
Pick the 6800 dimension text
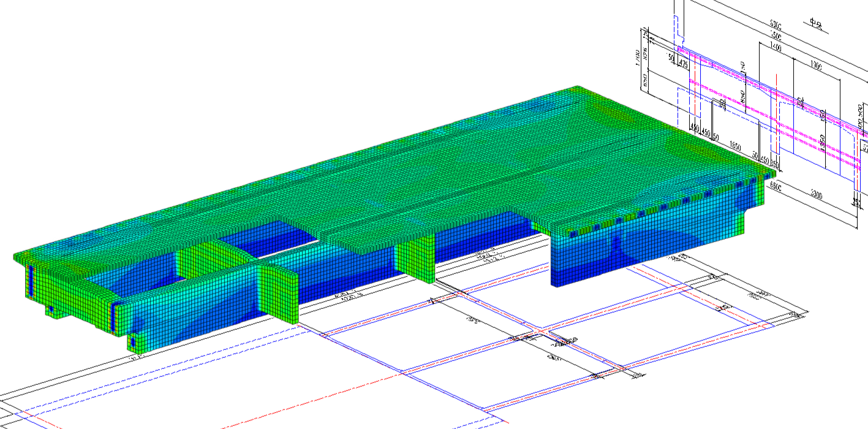point(774,186)
